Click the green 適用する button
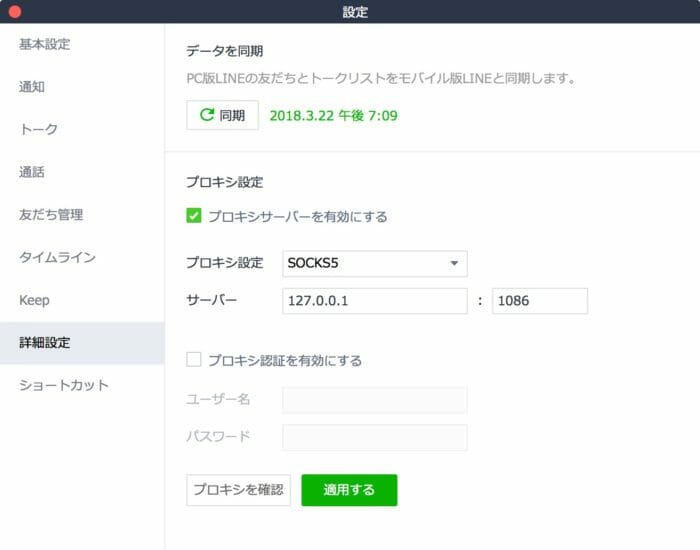Image resolution: width=700 pixels, height=550 pixels. pyautogui.click(x=349, y=490)
